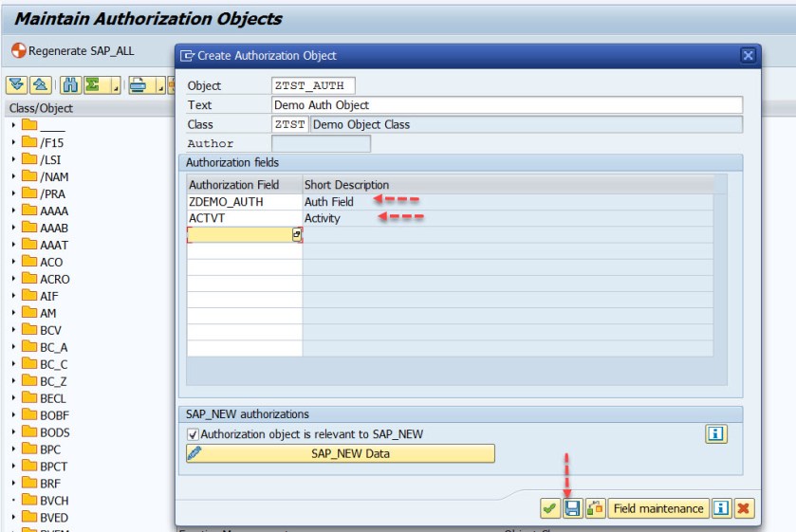Expand the AAAB class folder

(13, 228)
